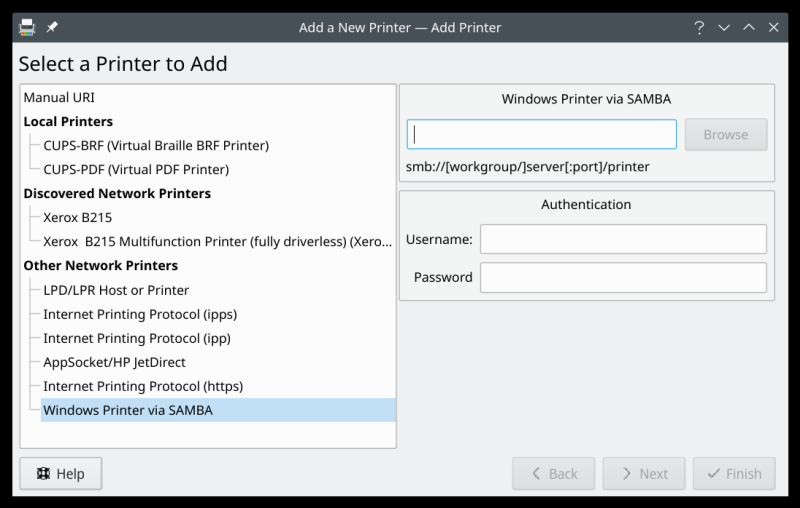Pick the discovered Xerox B215 printer
The image size is (800, 508).
85,217
